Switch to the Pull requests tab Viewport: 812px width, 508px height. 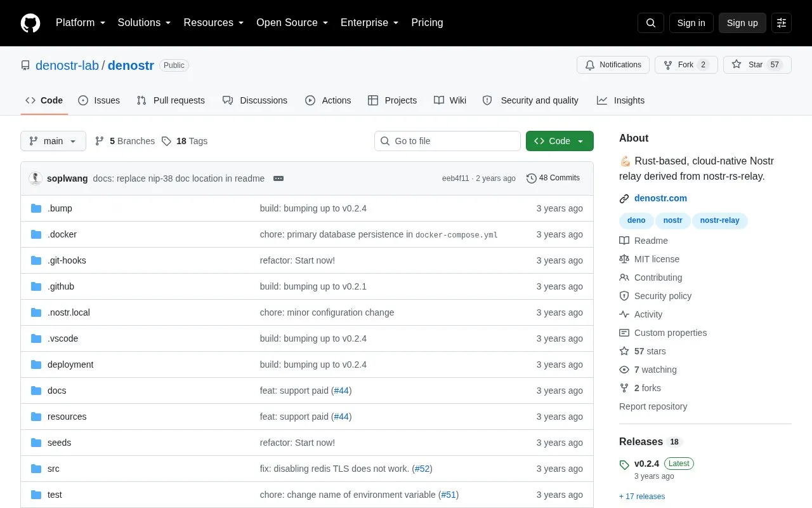(x=171, y=100)
